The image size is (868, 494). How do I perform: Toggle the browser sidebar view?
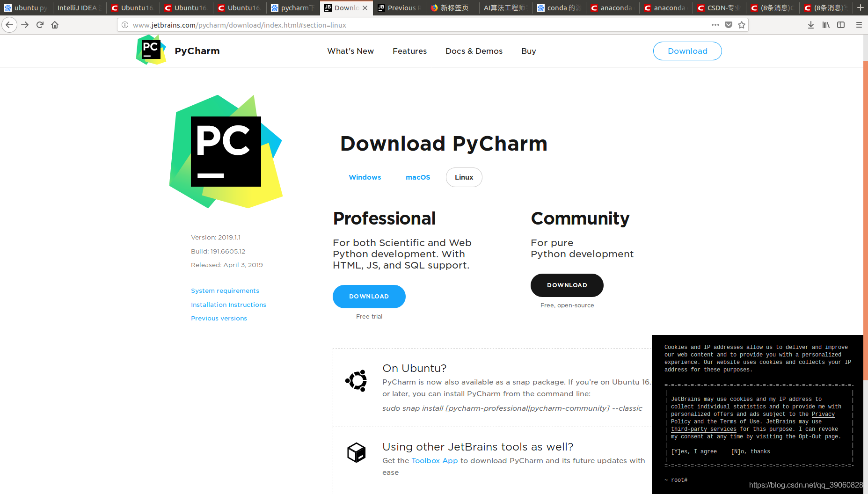[x=841, y=25]
